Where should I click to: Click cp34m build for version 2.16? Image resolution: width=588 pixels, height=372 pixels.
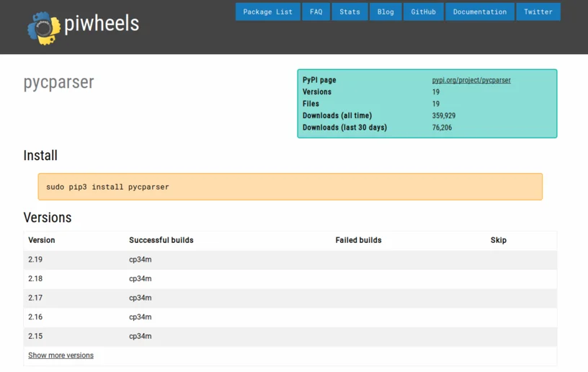pos(141,317)
